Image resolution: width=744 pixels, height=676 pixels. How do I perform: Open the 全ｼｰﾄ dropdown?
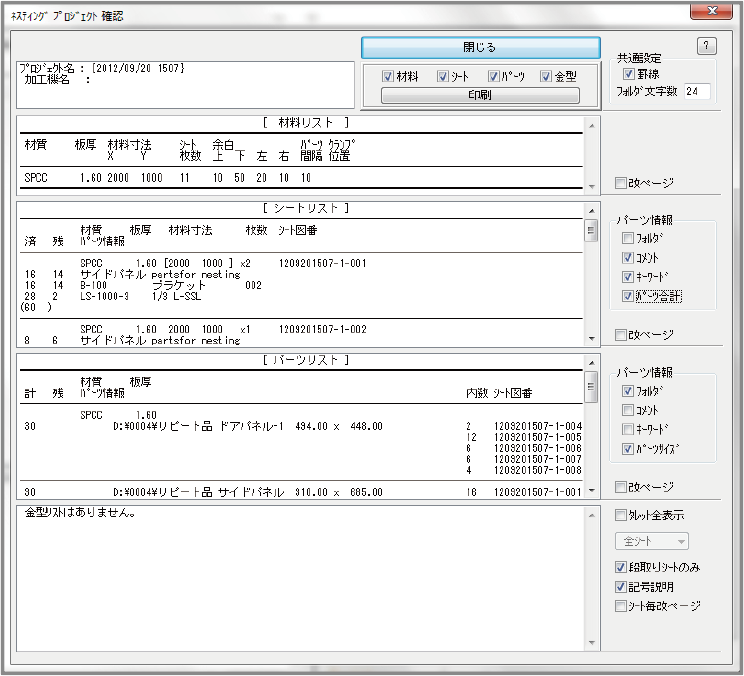651,541
